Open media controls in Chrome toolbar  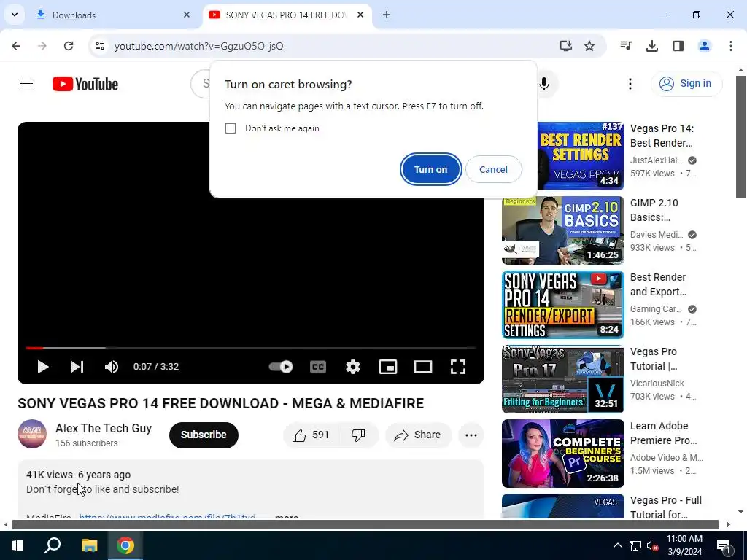[625, 46]
